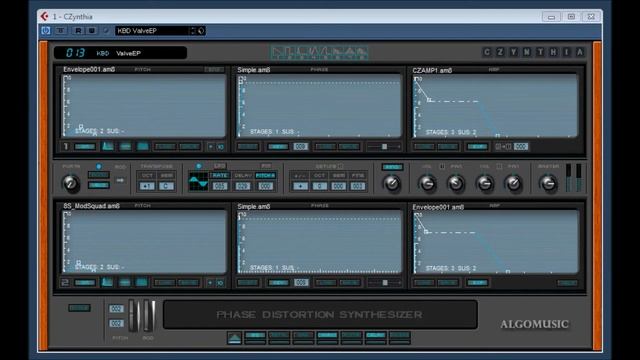Enable the R read automation button
The height and width of the screenshot is (360, 640).
click(x=78, y=31)
